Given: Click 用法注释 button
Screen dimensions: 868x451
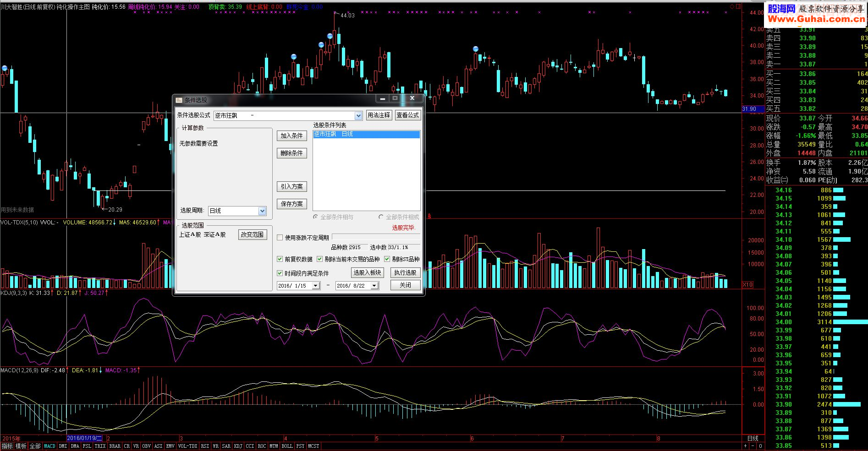Looking at the screenshot, I should (379, 115).
